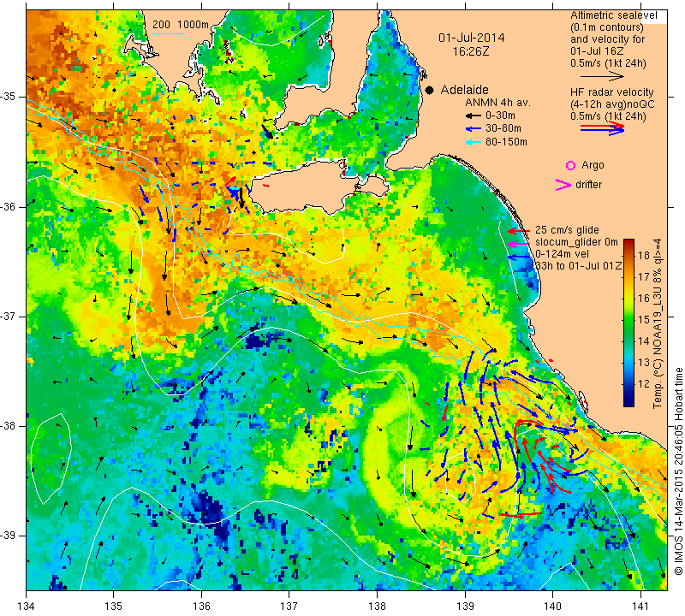Image resolution: width=685 pixels, height=616 pixels.
Task: Click the blue 30-80m legend arrow
Action: coord(473,129)
